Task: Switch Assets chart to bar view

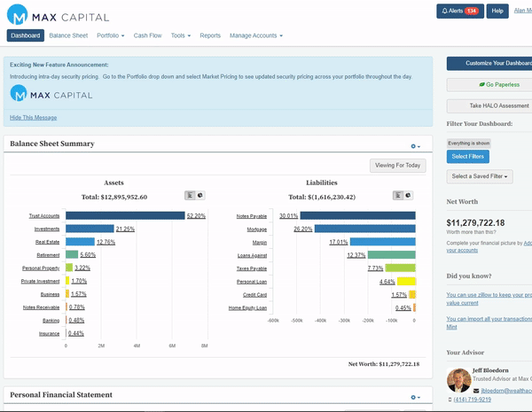Action: (x=190, y=195)
